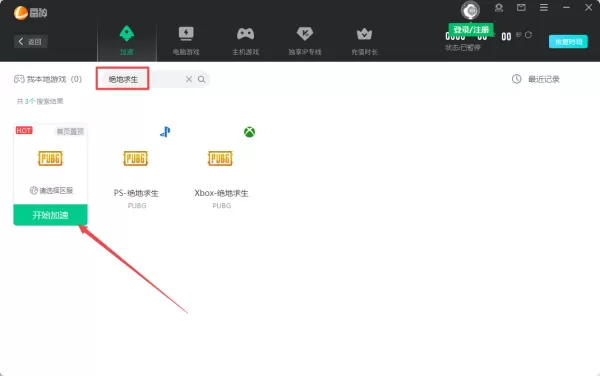The image size is (600, 376).
Task: Click the user avatar circle
Action: point(470,10)
